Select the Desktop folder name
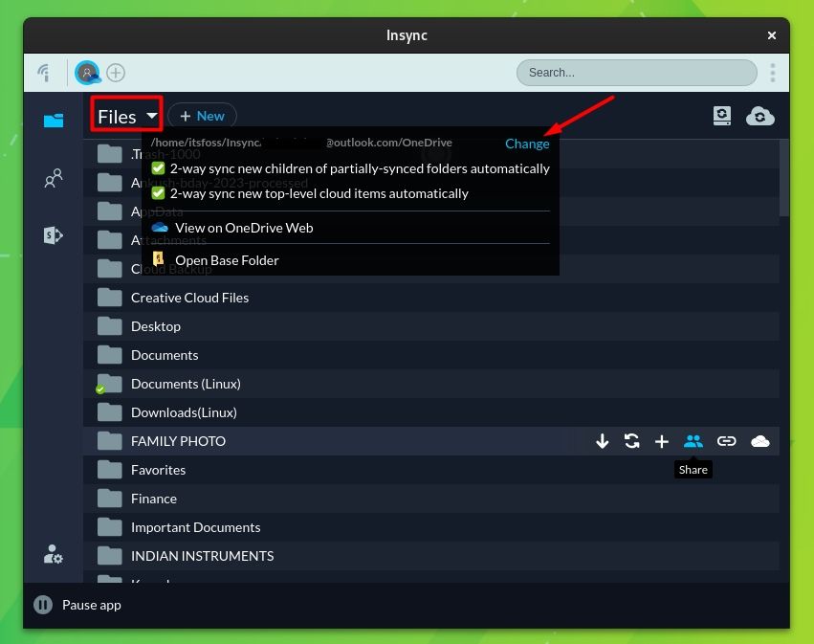The image size is (814, 644). 156,326
